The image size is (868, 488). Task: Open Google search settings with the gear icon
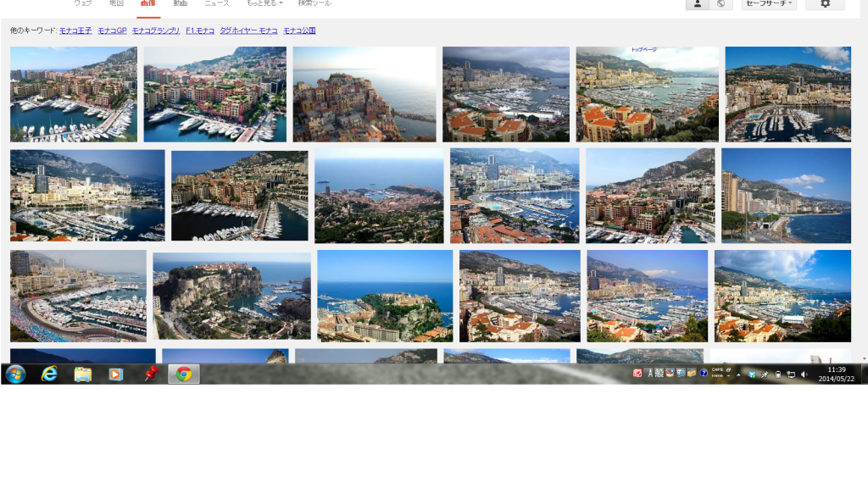(826, 4)
